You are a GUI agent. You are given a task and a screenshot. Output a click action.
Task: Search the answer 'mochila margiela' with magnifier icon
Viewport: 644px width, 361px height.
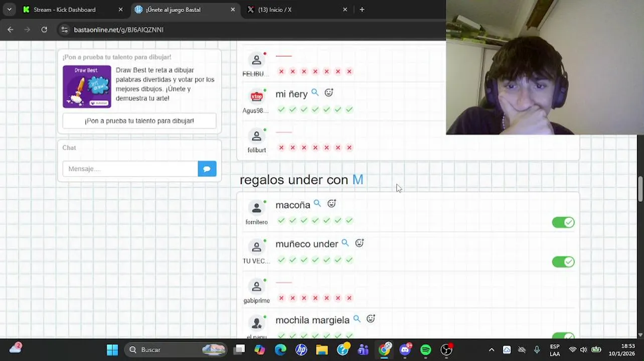pos(357,319)
